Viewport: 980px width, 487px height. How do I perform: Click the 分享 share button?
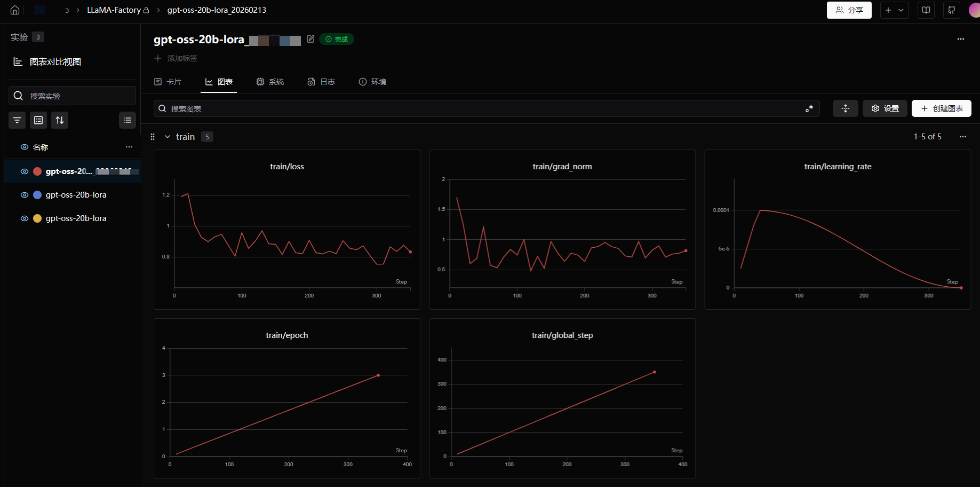click(849, 10)
